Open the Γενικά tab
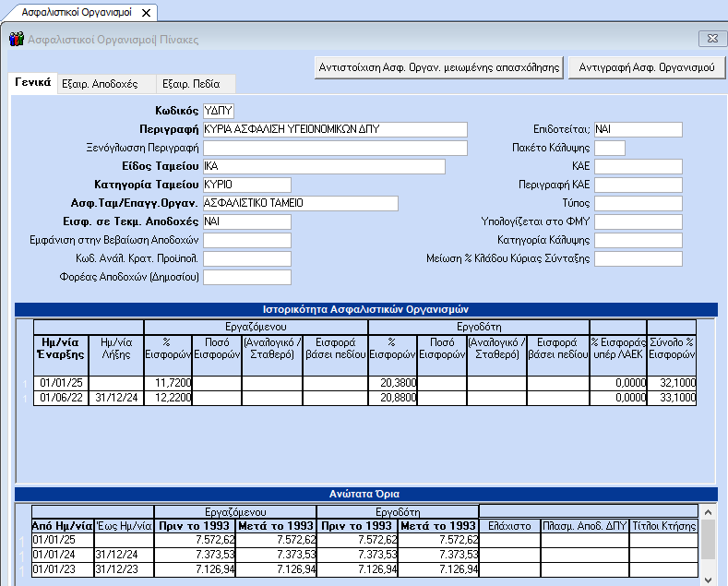 point(33,83)
